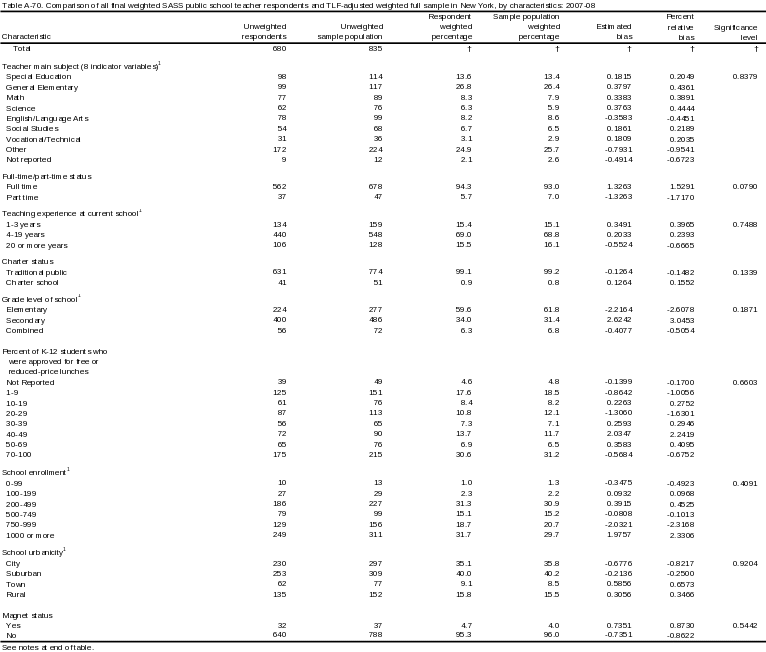Screen dimensions: 766x652
Task: Select the '1000 or more' enrollment row label
Action: coord(30,536)
